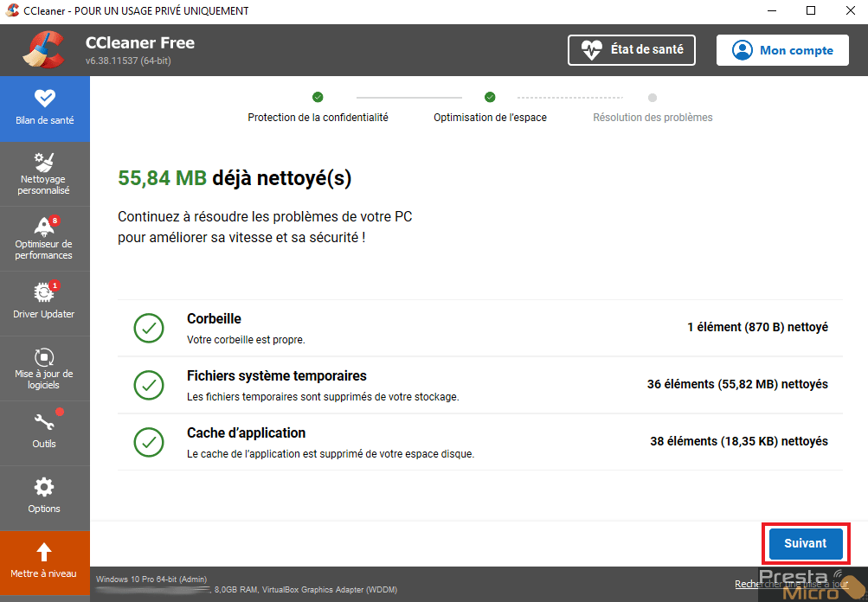Viewport: 868px width, 602px height.
Task: Select Mise à jour de logiciels icon
Action: point(44,357)
